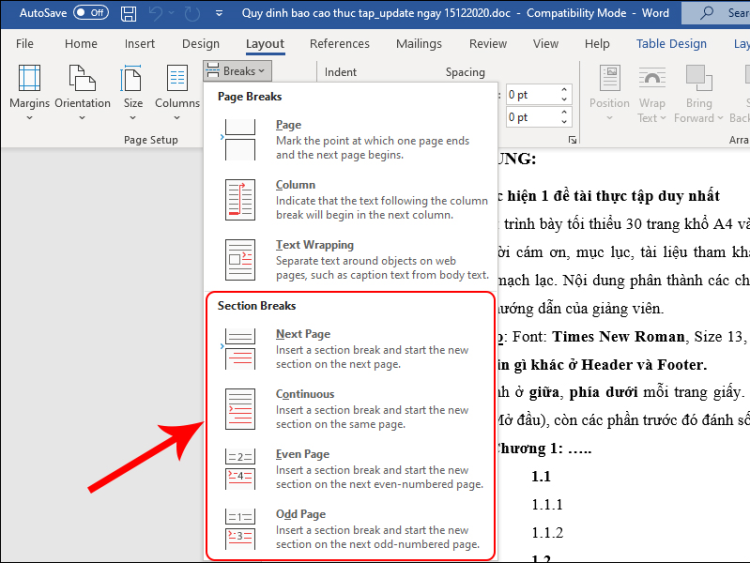Toggle the AutoSave switch
The height and width of the screenshot is (563, 750).
(91, 13)
